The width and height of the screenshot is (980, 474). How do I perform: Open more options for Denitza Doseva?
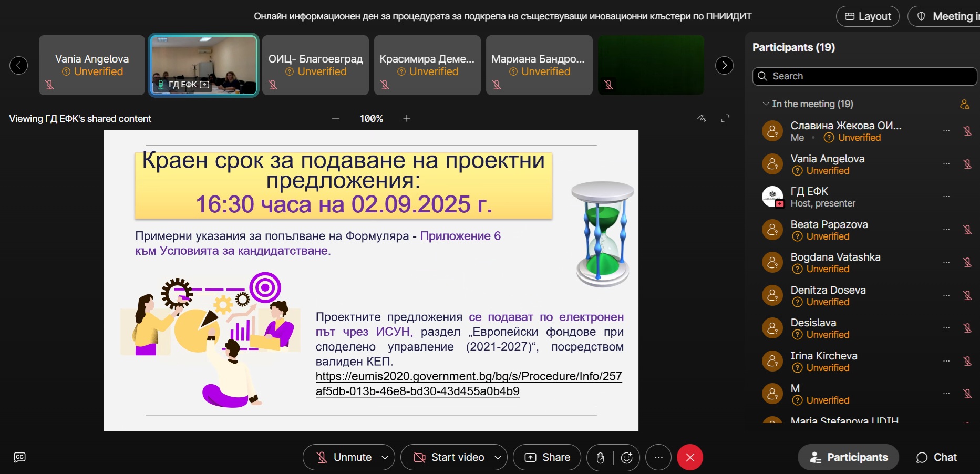[x=946, y=295]
